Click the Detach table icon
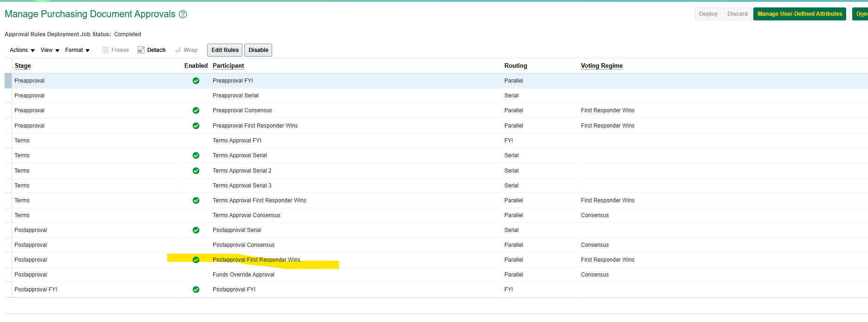The image size is (868, 322). [141, 50]
